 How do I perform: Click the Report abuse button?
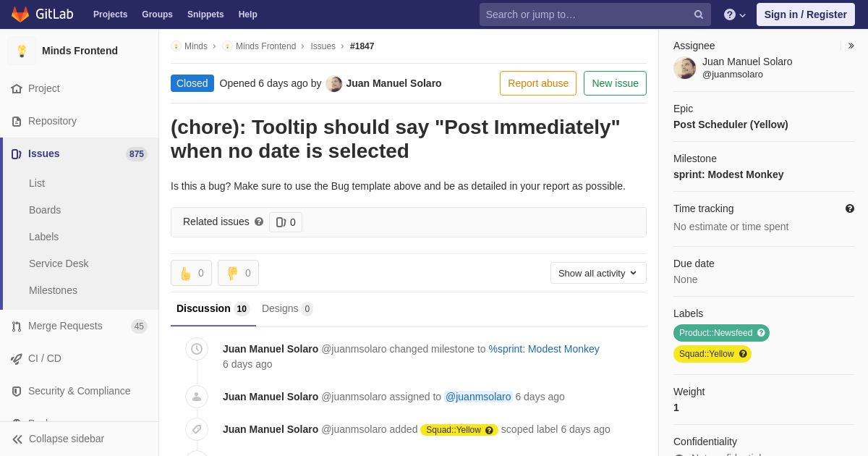(538, 83)
